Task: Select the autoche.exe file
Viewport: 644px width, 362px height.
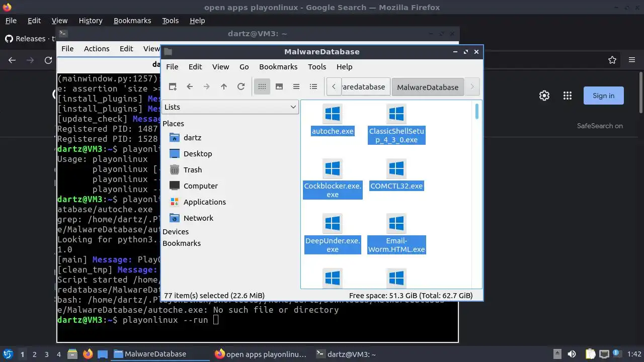Action: coord(333,120)
